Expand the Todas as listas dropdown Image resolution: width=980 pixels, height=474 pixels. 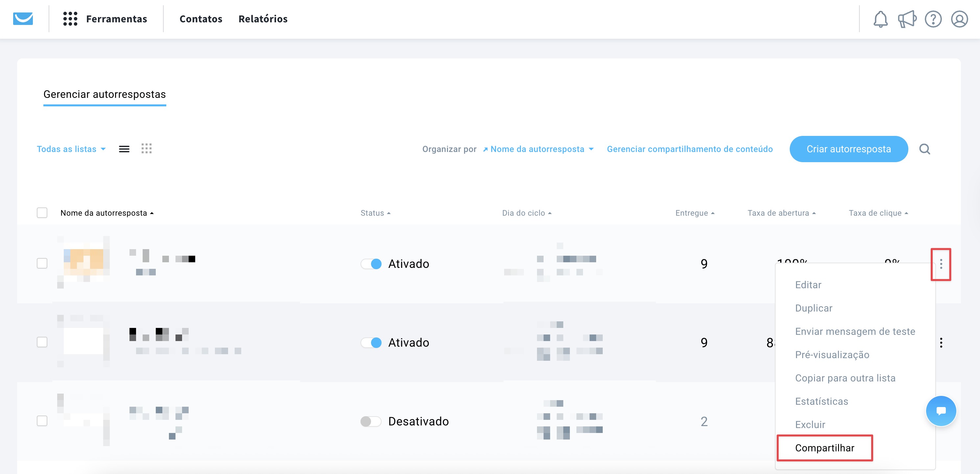point(71,149)
